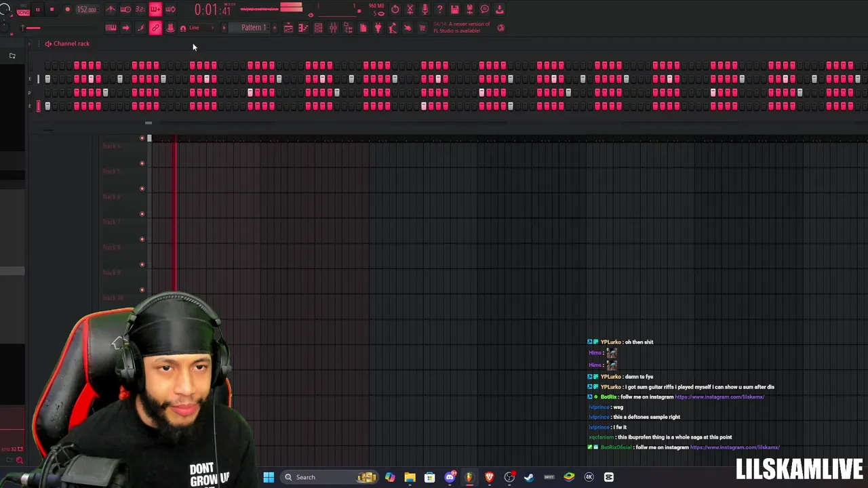Toggle metronome in the transport bar
Screen dimensions: 868x488
(x=111, y=9)
